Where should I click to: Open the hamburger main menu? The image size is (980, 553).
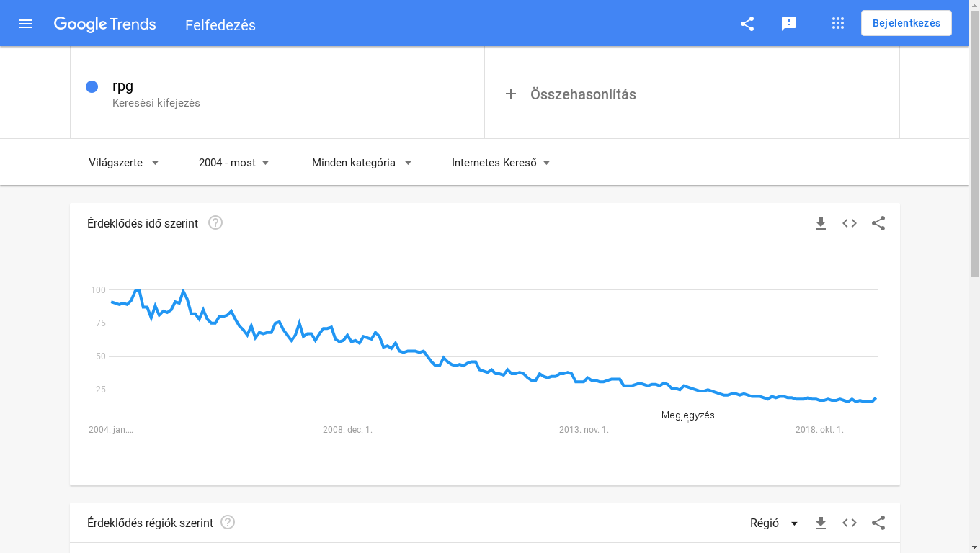click(26, 24)
